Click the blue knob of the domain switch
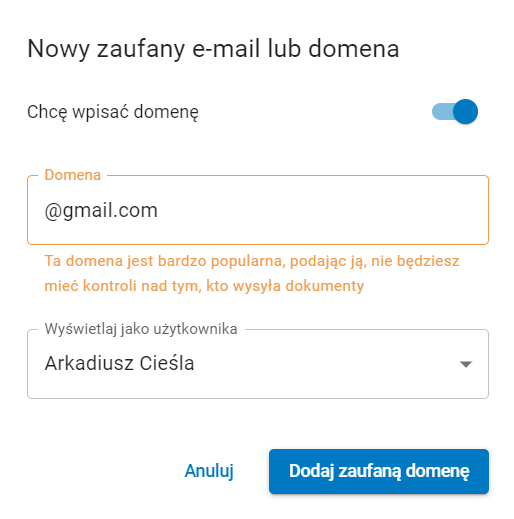Image resolution: width=514 pixels, height=519 pixels. coord(465,111)
